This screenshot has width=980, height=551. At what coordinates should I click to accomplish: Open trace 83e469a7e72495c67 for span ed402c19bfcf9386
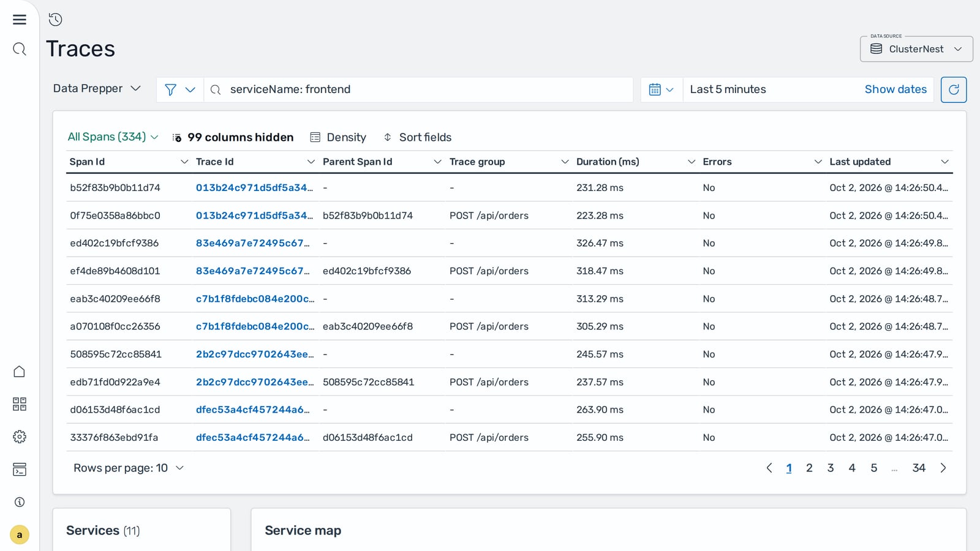tap(253, 243)
